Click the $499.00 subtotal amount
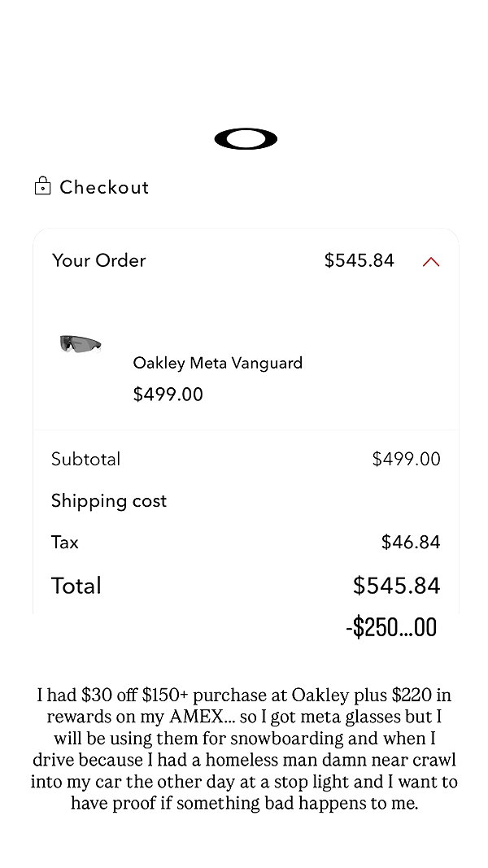Screen dimensions: 488x868 [407, 459]
